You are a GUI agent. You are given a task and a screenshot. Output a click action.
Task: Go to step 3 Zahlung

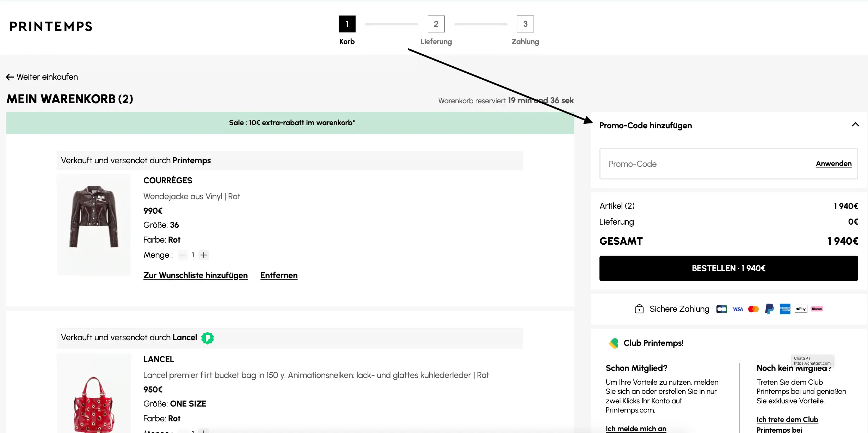525,24
